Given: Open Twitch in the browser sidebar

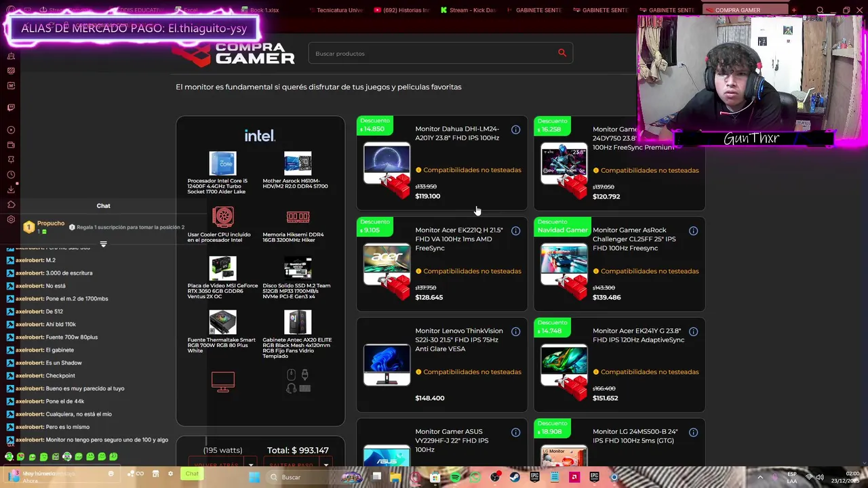Looking at the screenshot, I should pos(11,107).
